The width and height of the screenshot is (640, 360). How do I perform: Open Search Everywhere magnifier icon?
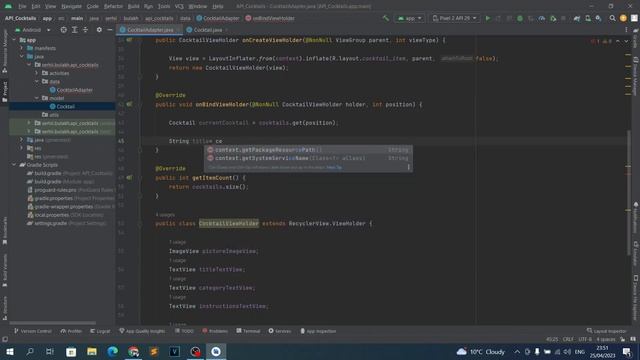[612, 18]
